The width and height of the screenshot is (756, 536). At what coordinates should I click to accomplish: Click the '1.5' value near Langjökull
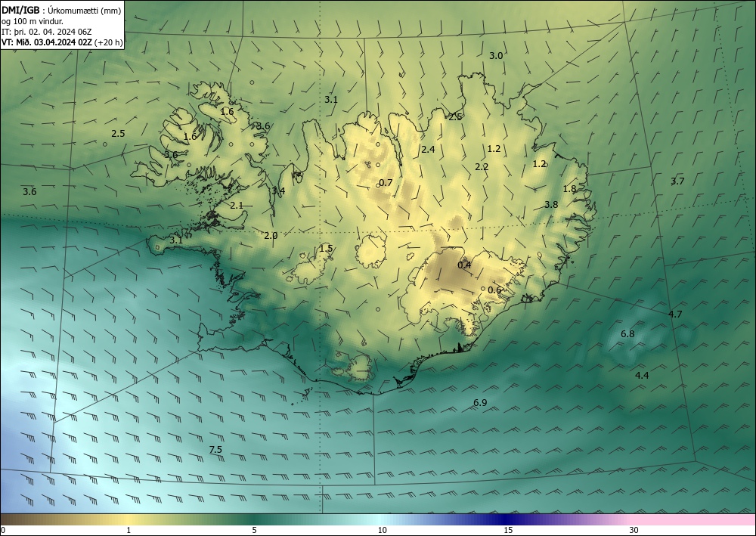[x=326, y=248]
